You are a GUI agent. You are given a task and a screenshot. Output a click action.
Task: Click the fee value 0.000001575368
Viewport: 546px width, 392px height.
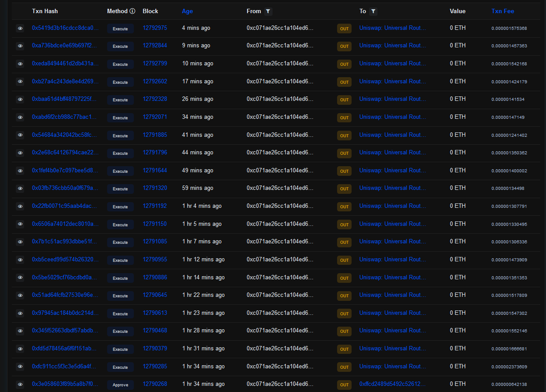click(509, 28)
